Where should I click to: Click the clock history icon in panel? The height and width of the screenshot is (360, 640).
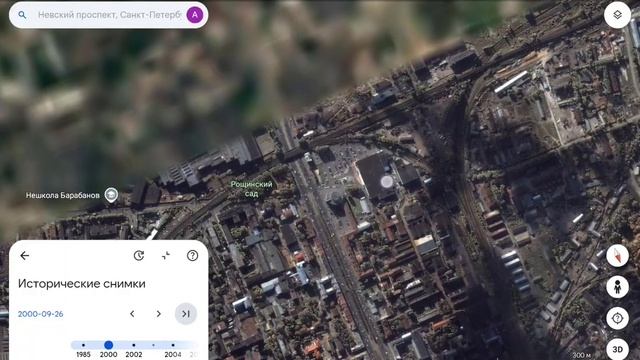(139, 256)
